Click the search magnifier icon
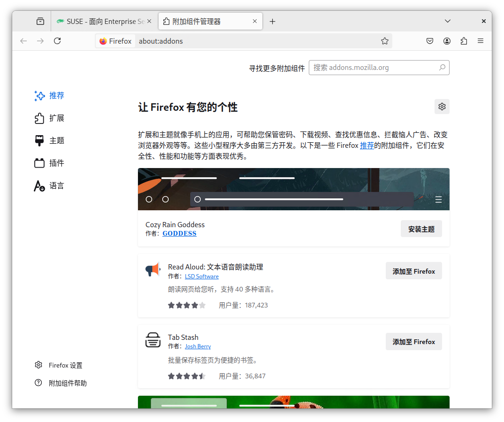504x422 pixels. pyautogui.click(x=442, y=68)
